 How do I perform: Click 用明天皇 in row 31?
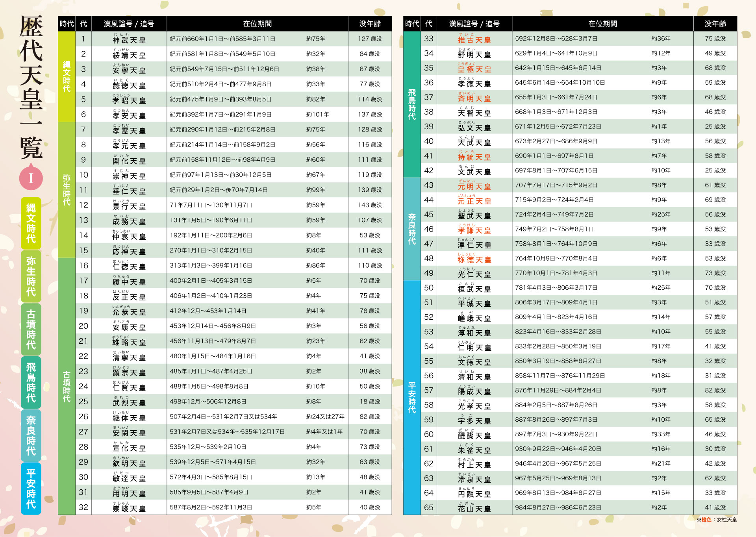tap(129, 494)
